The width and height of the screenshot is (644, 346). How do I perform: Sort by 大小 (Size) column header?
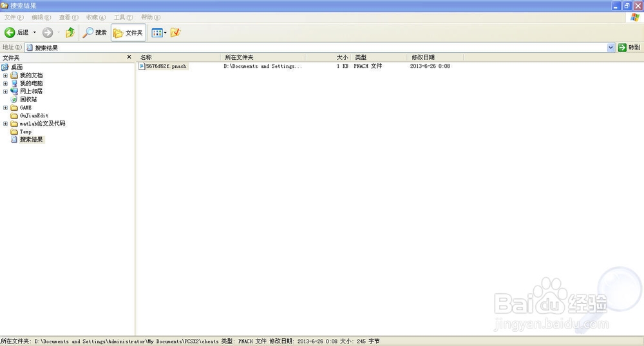click(328, 57)
